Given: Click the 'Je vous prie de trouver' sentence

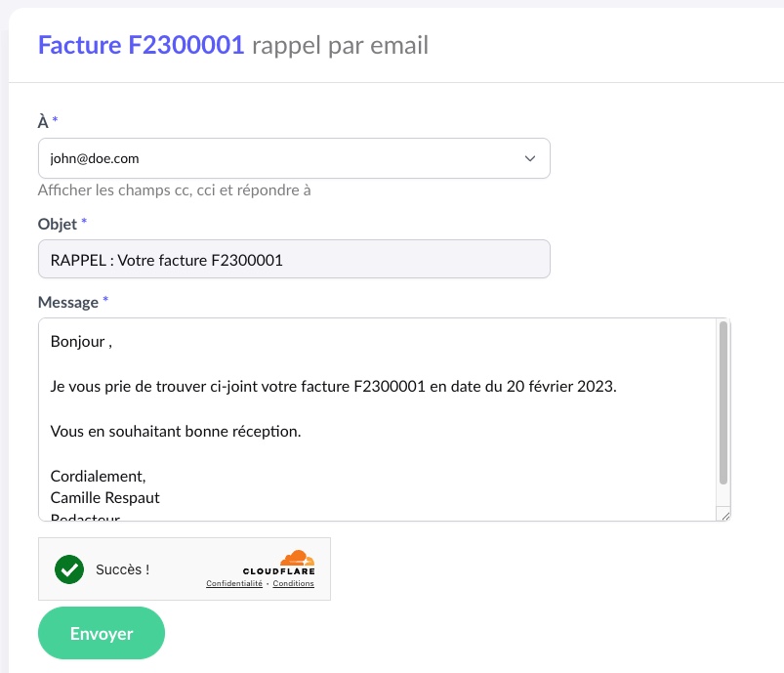Looking at the screenshot, I should (x=334, y=386).
